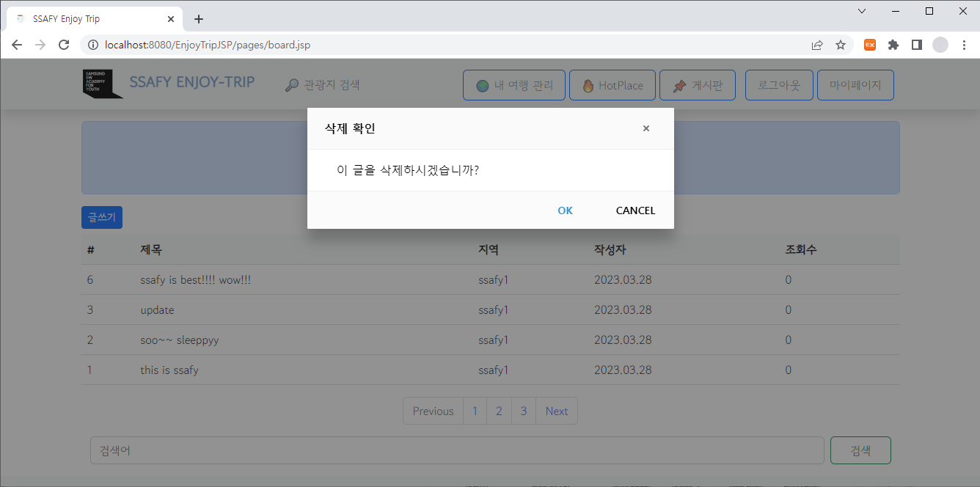Viewport: 980px width, 487px height.
Task: Cancel deletion via CANCEL button
Action: (635, 210)
